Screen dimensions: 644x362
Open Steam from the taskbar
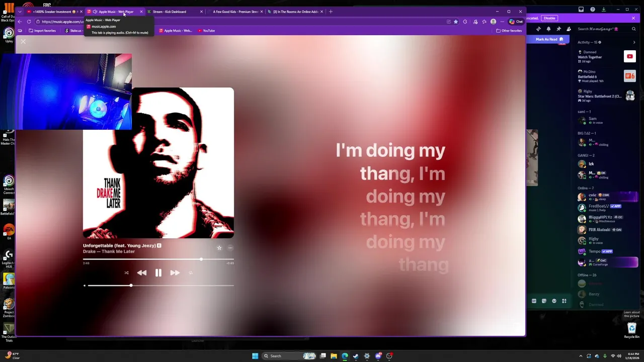(356, 356)
